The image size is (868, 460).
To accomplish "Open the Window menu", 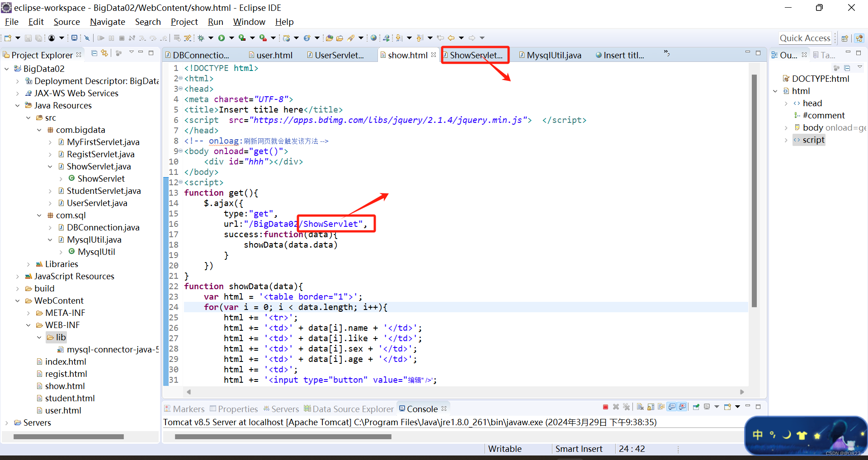I will [x=249, y=22].
